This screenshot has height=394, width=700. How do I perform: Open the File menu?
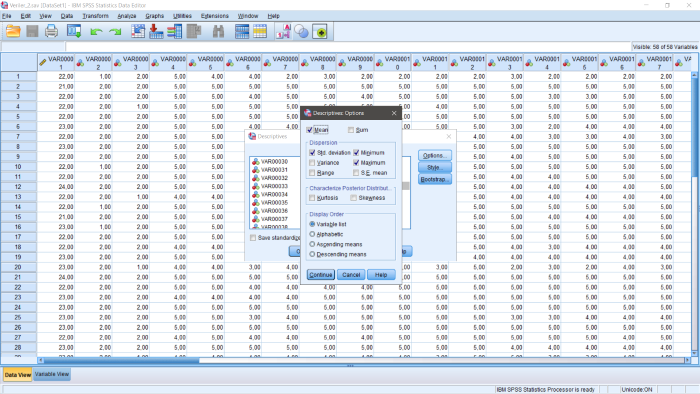7,16
